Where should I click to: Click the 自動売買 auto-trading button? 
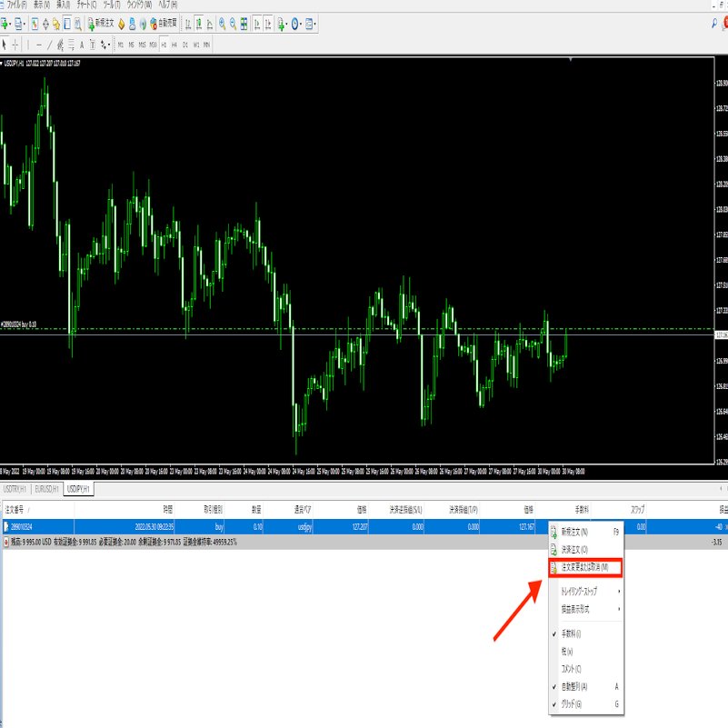[x=164, y=24]
